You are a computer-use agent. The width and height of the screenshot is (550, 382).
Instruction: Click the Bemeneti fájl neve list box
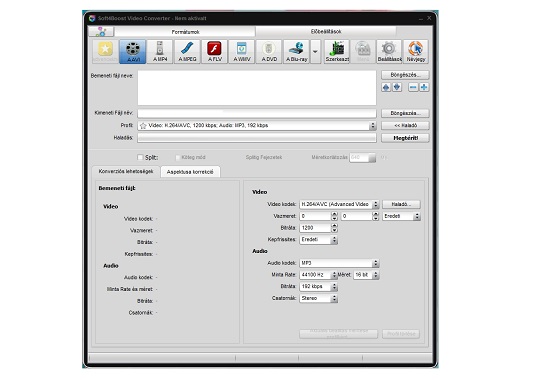tap(257, 88)
